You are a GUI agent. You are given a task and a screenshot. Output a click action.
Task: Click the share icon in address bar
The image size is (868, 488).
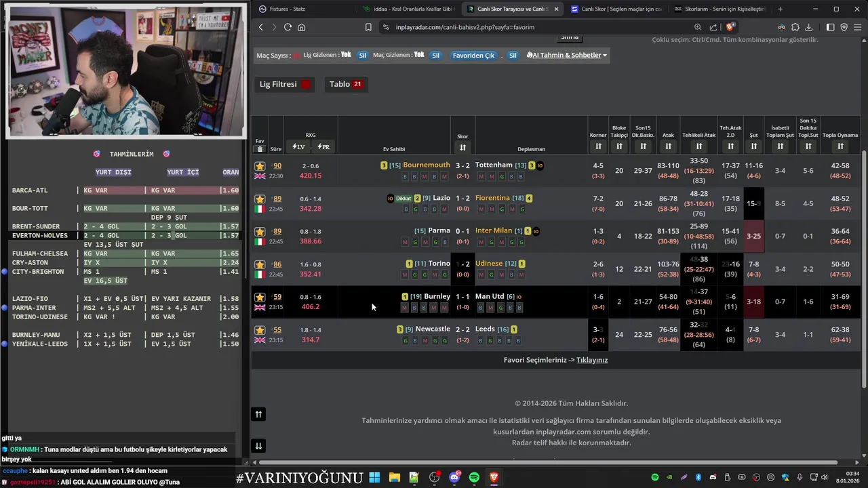(713, 27)
